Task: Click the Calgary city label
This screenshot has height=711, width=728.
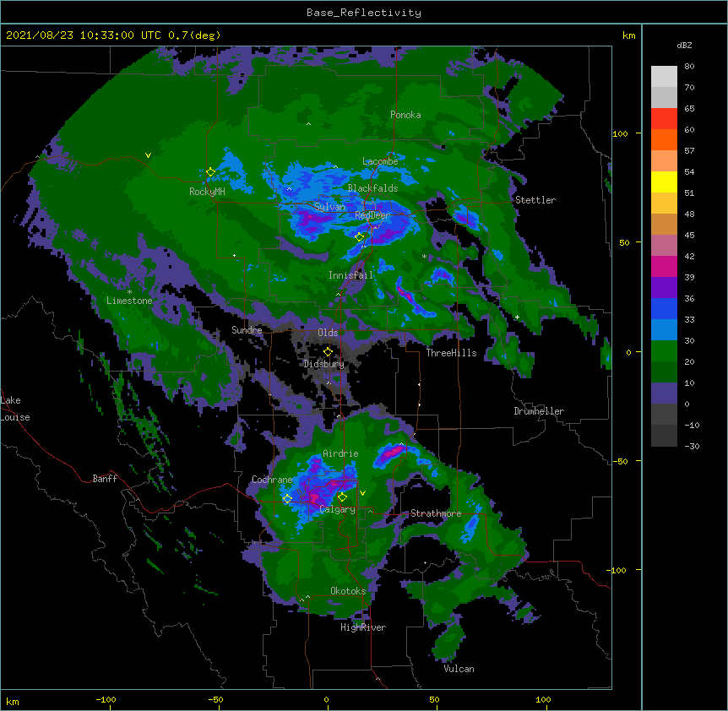Action: tap(337, 509)
